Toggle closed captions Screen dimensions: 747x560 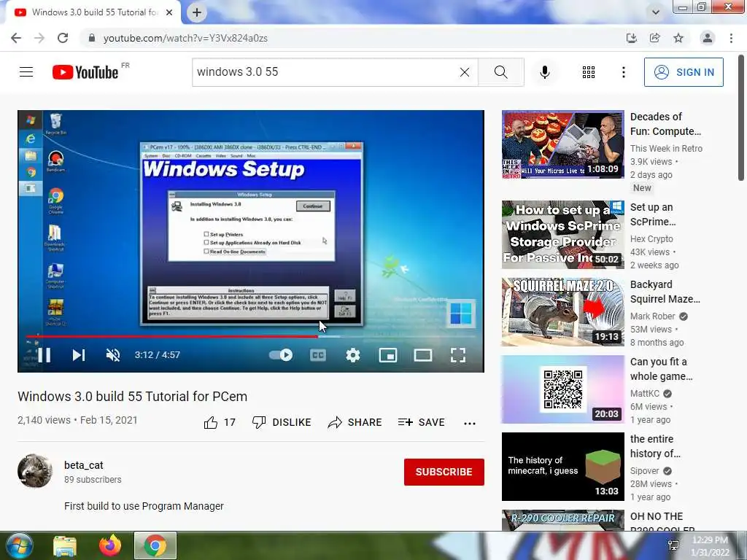pos(318,355)
